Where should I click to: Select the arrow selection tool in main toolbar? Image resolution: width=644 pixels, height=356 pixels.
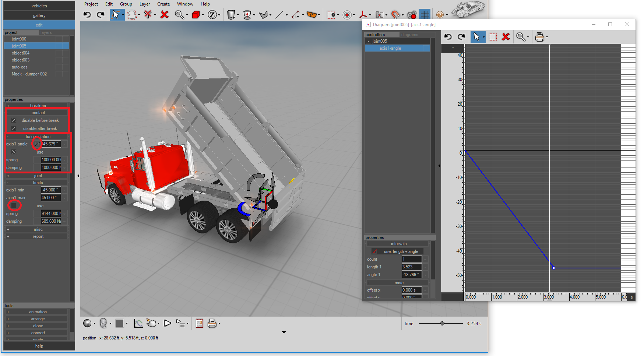(116, 15)
